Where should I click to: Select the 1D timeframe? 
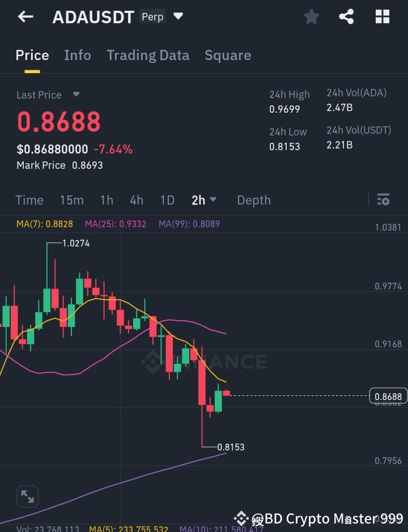tap(167, 200)
